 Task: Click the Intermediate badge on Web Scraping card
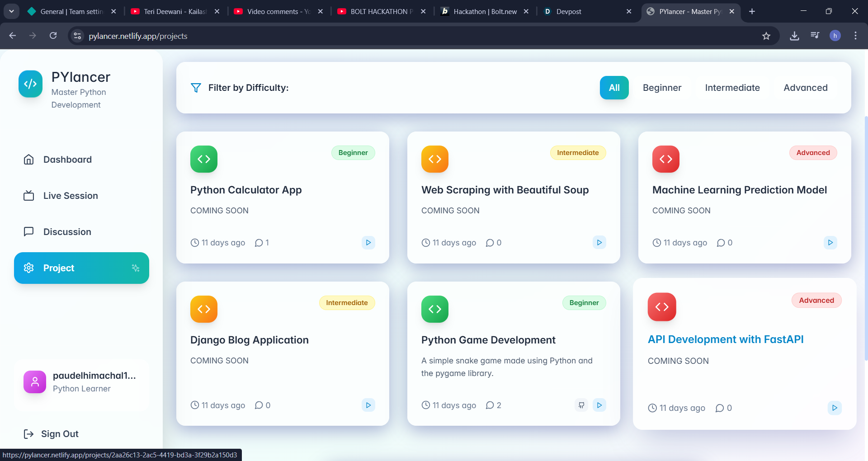[578, 153]
